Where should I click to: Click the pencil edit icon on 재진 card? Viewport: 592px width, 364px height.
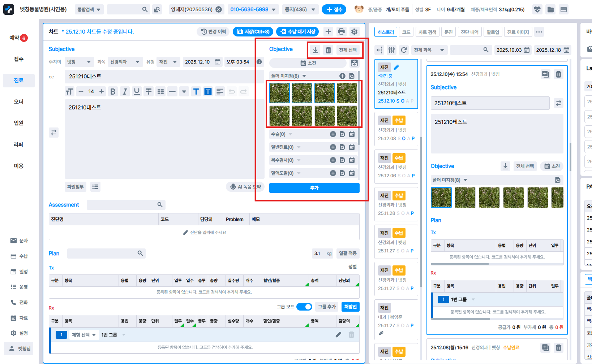point(396,67)
